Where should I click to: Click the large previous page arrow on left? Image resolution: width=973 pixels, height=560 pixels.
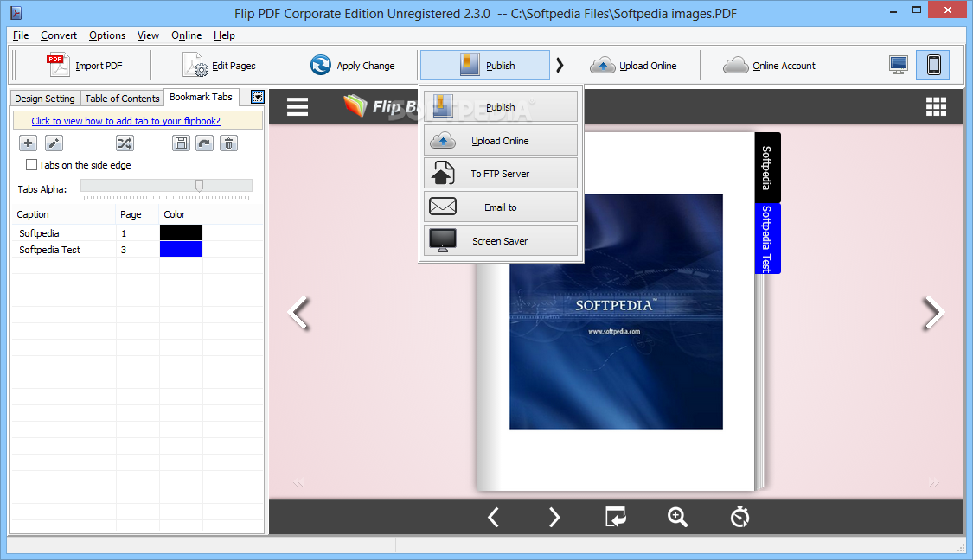pos(299,312)
